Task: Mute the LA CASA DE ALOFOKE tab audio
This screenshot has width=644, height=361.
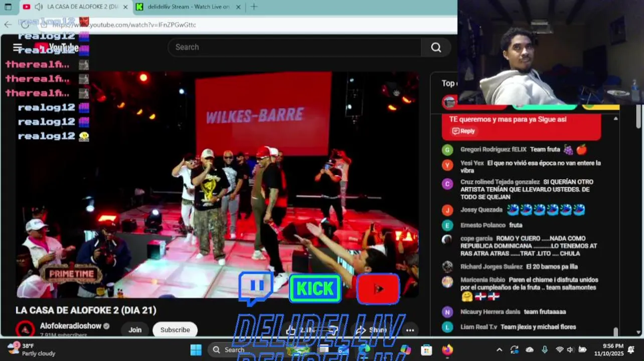Action: point(39,7)
